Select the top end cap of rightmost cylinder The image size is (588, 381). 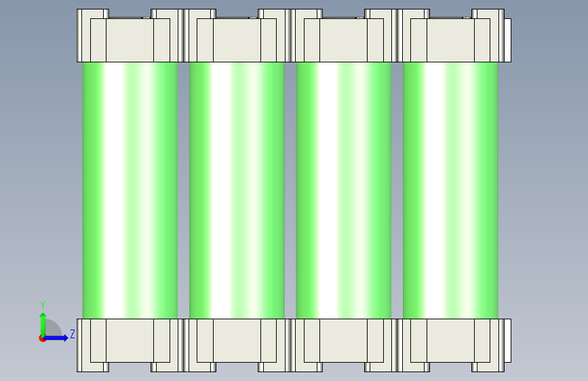pos(454,36)
